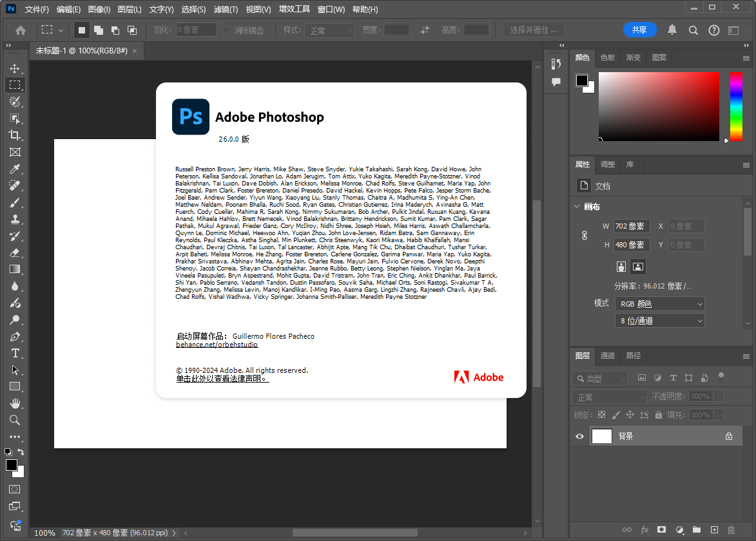Hide the 背景 layer with its eye toggle

pyautogui.click(x=579, y=436)
